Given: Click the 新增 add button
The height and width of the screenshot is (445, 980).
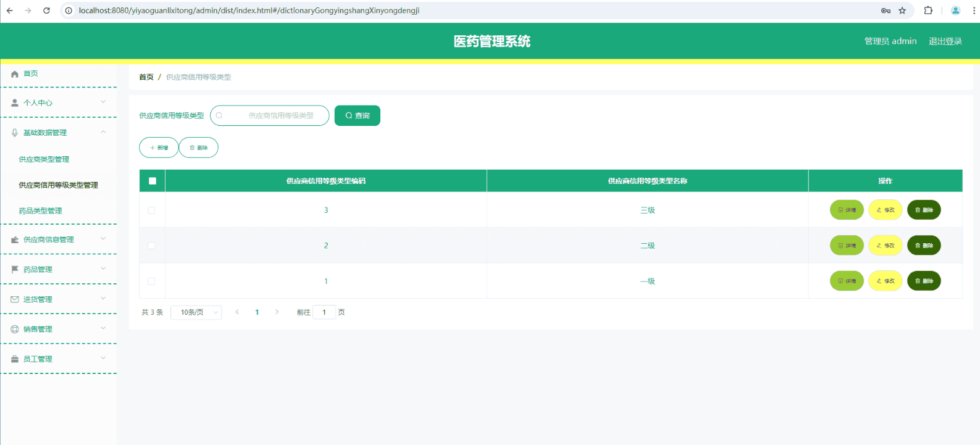Looking at the screenshot, I should tap(159, 148).
